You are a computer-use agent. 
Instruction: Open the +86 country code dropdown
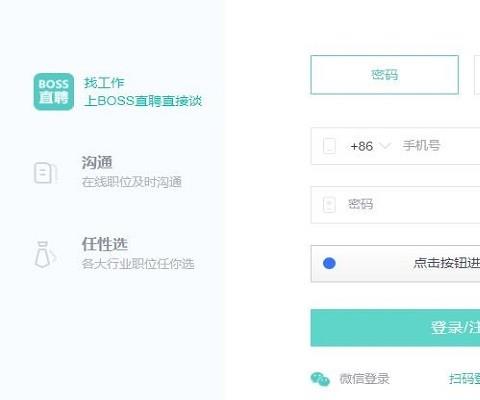point(370,146)
